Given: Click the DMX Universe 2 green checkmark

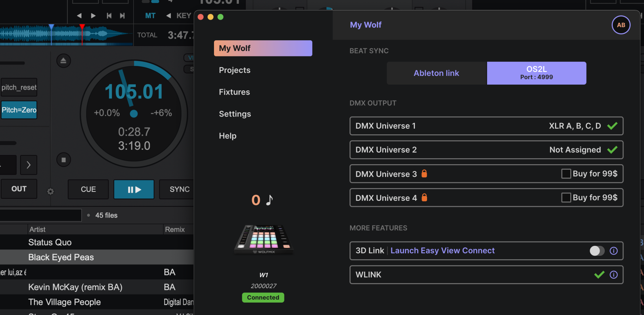Looking at the screenshot, I should 612,150.
